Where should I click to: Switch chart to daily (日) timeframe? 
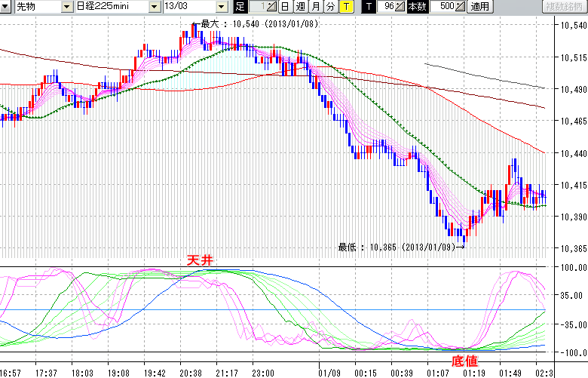(285, 7)
